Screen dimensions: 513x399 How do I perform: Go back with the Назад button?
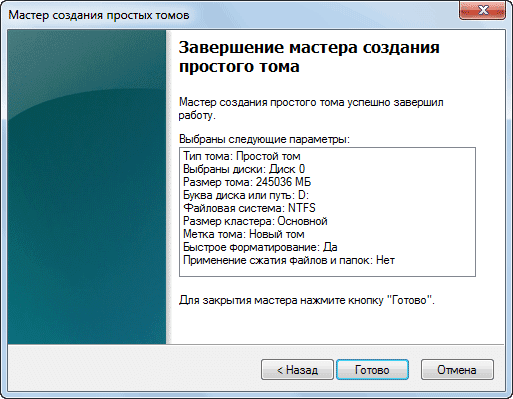pyautogui.click(x=297, y=370)
